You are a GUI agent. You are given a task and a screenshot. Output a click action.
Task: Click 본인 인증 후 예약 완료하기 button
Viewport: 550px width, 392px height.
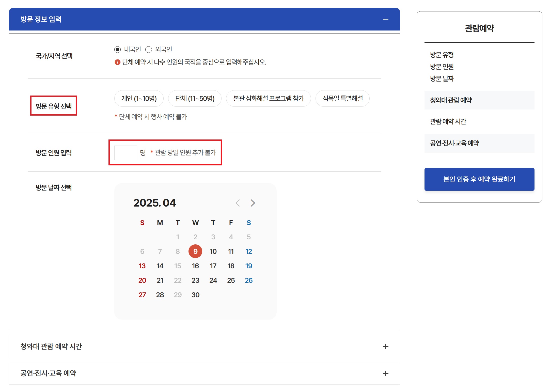479,179
